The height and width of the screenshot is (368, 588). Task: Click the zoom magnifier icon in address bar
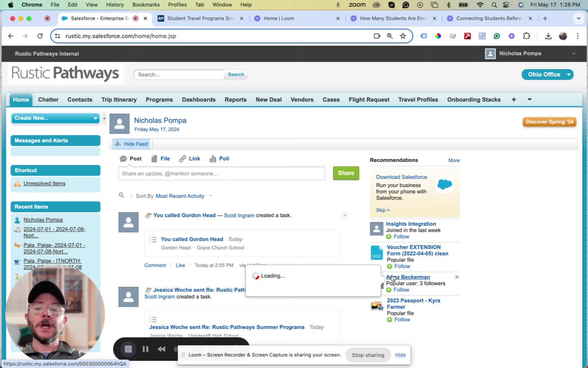(x=389, y=36)
